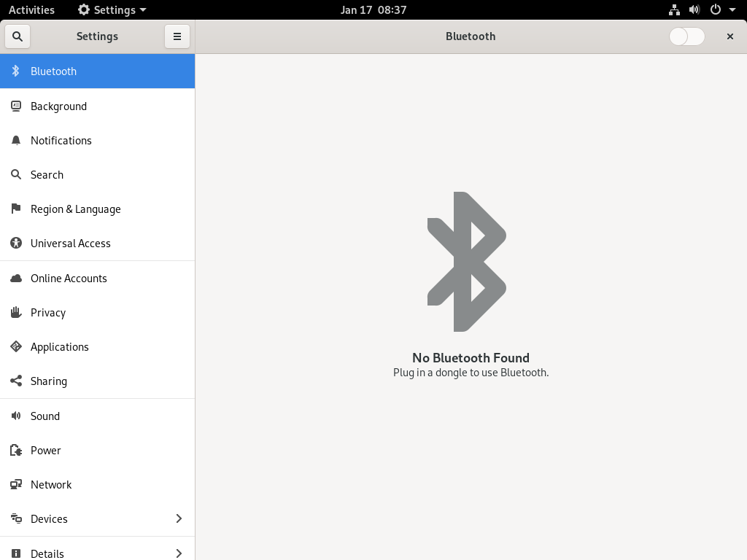
Task: Expand the Devices submenu chevron
Action: (179, 518)
